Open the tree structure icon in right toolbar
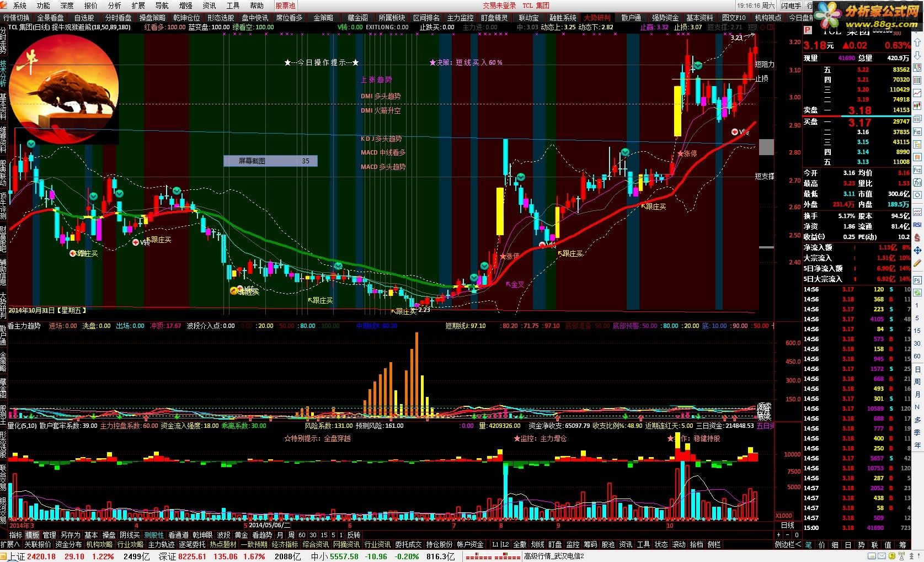Image resolution: width=924 pixels, height=562 pixels. point(918,146)
